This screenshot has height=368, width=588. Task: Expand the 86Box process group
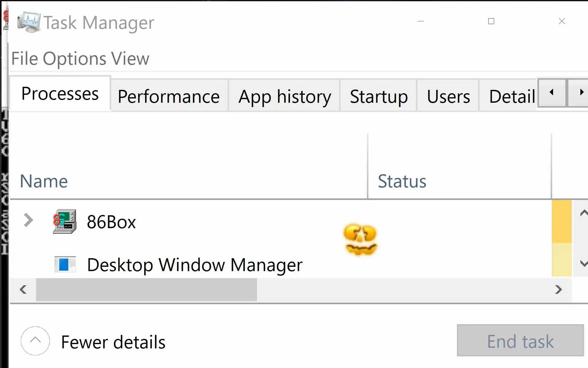click(x=28, y=220)
